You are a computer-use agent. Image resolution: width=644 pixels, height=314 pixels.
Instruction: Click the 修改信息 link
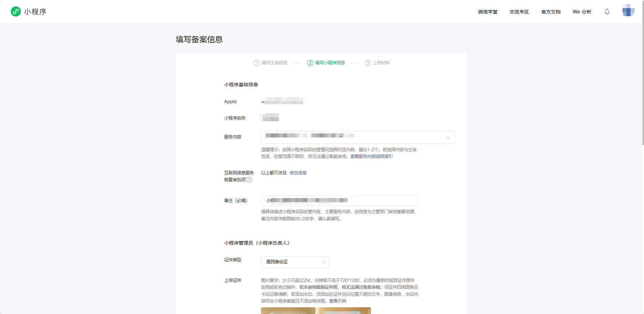(x=298, y=172)
